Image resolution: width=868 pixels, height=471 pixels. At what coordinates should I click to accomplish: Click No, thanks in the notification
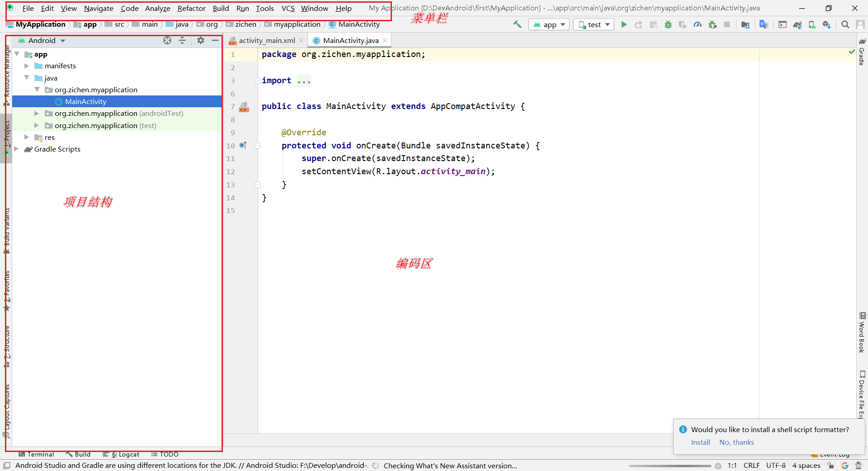click(736, 442)
